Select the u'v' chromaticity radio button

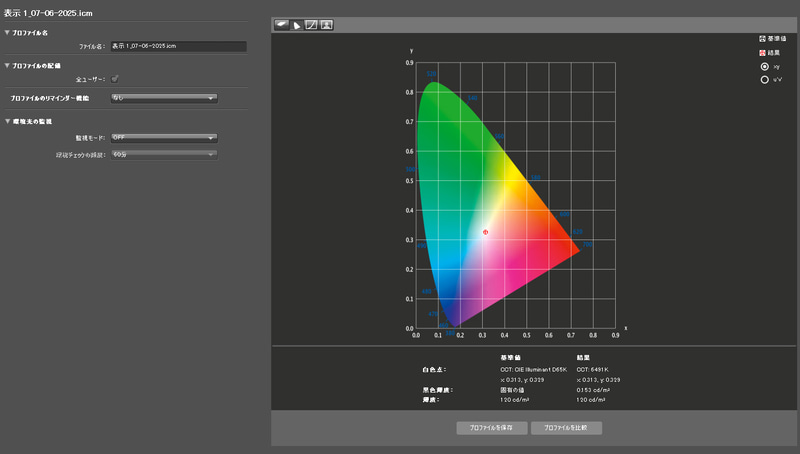764,80
